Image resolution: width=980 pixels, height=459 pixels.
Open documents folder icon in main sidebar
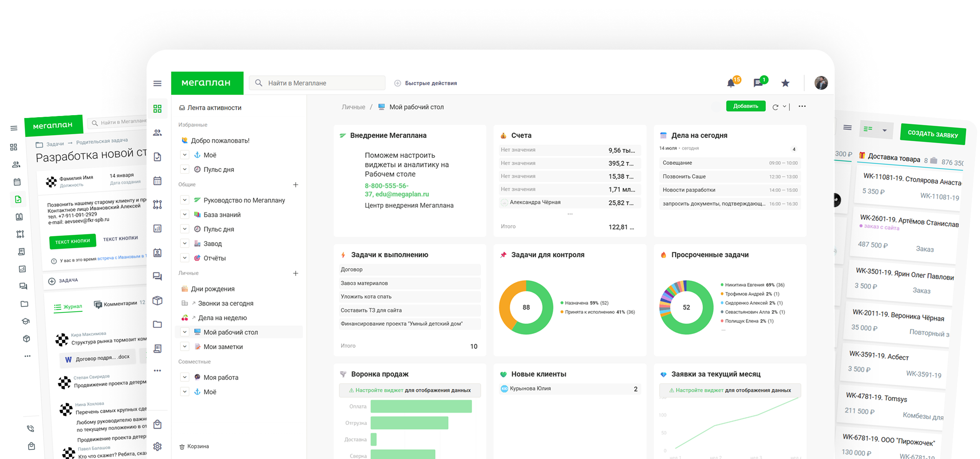tap(158, 324)
